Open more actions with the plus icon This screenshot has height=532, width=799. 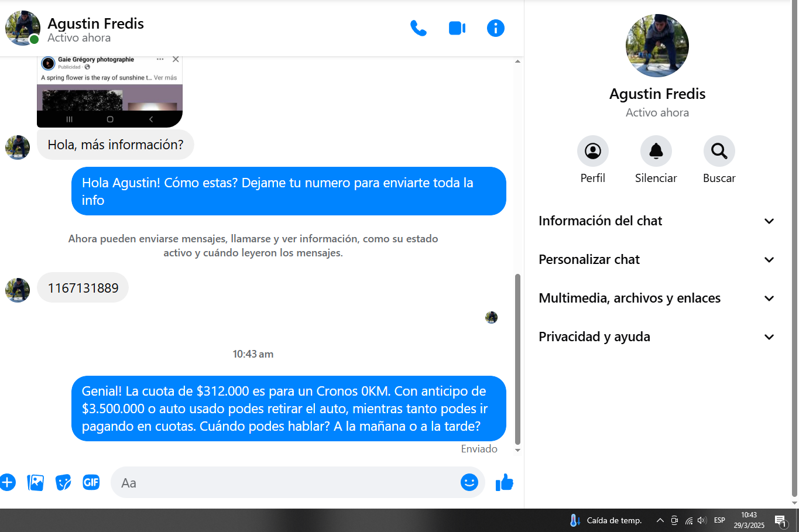[x=8, y=482]
